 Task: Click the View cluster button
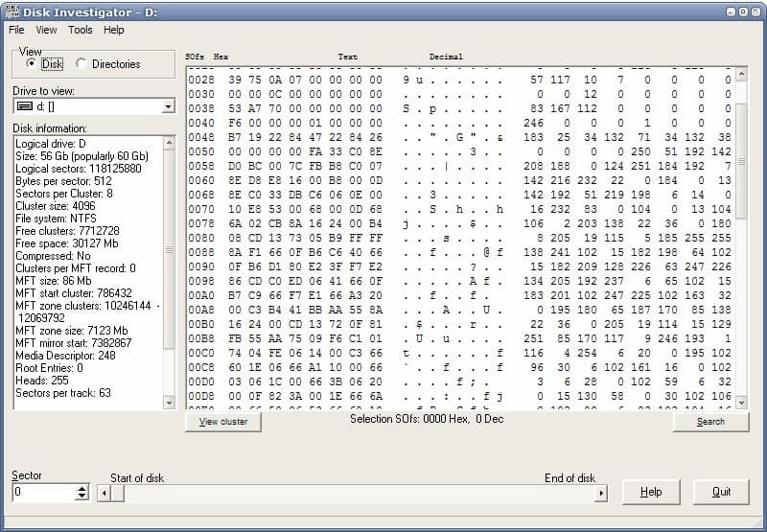pos(223,422)
